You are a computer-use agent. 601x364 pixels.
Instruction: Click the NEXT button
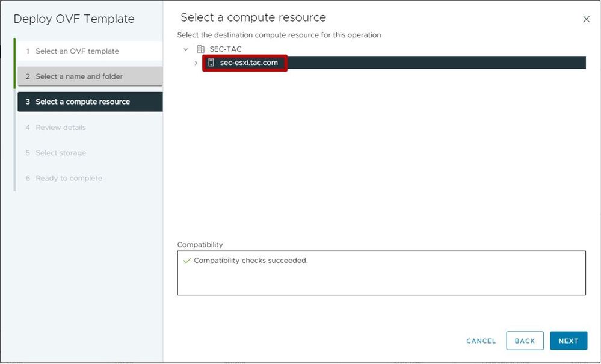569,341
